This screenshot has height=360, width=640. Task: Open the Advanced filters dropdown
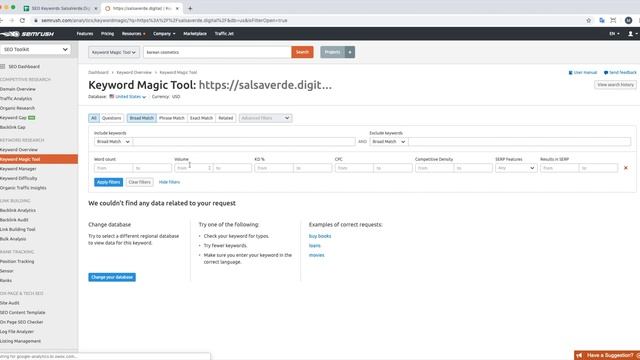click(265, 118)
